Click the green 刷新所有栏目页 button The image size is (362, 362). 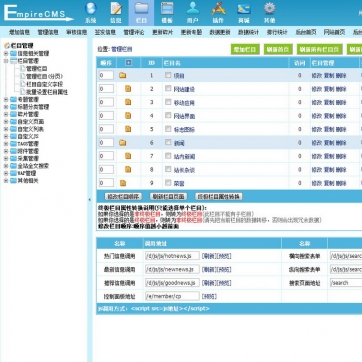pyautogui.click(x=320, y=49)
